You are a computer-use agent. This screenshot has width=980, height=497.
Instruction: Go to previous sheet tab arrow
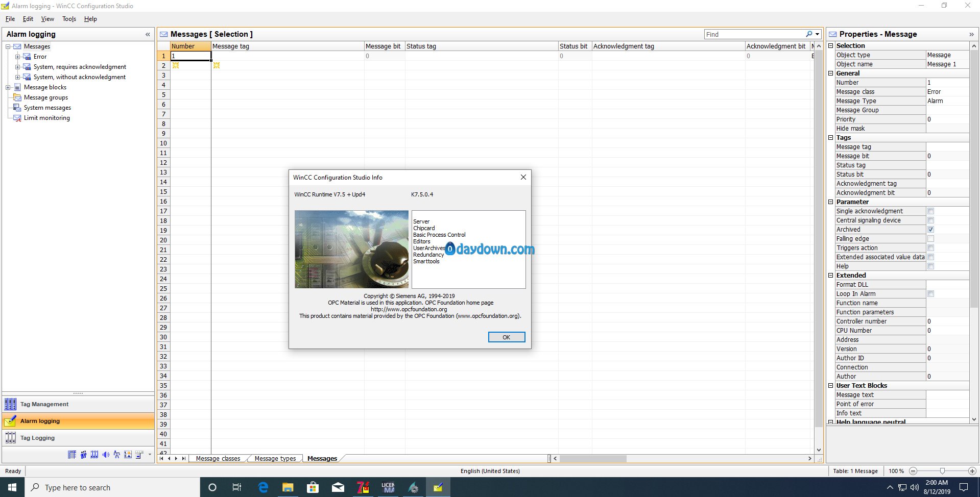tap(169, 458)
